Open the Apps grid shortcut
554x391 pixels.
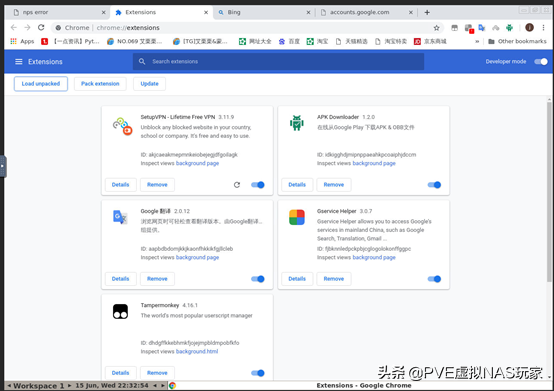pyautogui.click(x=22, y=41)
